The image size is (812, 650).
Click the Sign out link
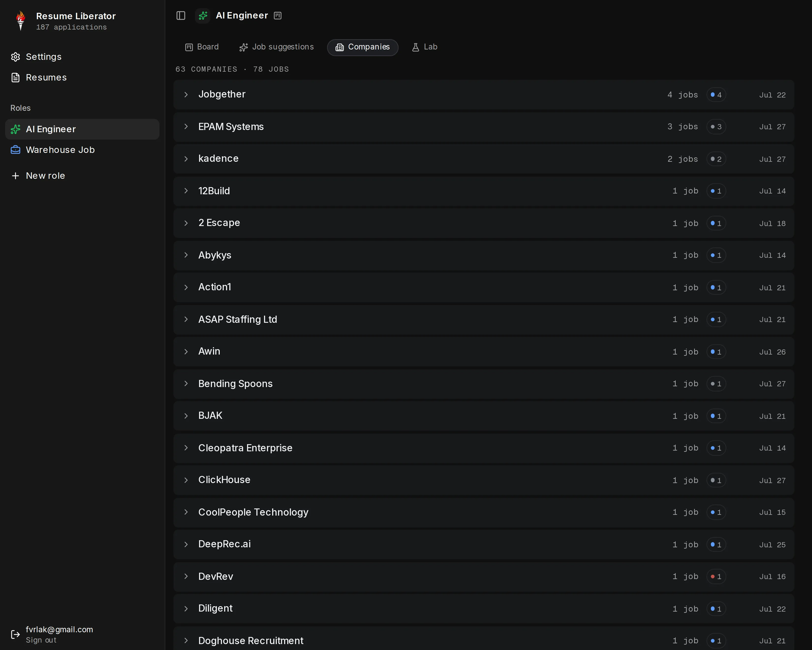(41, 640)
